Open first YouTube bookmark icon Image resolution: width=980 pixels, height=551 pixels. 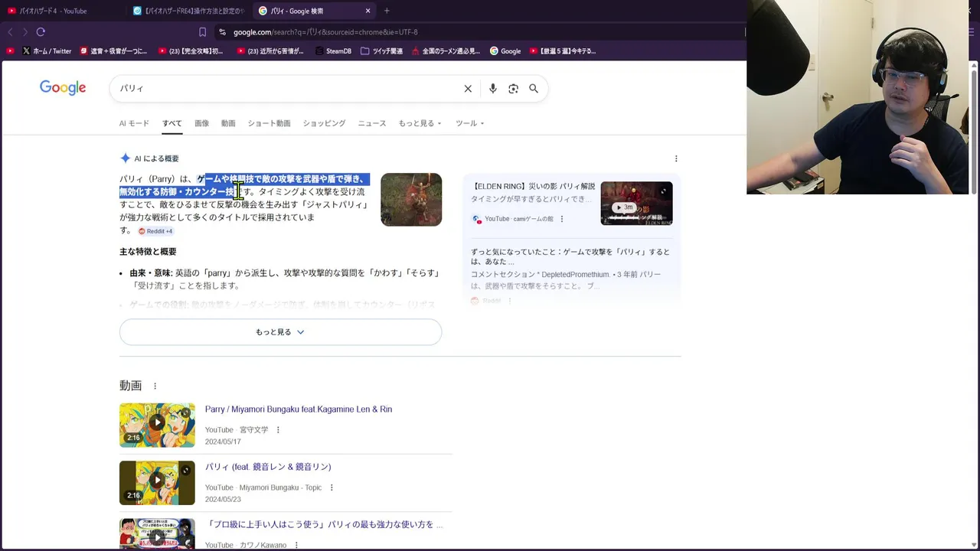pyautogui.click(x=10, y=51)
